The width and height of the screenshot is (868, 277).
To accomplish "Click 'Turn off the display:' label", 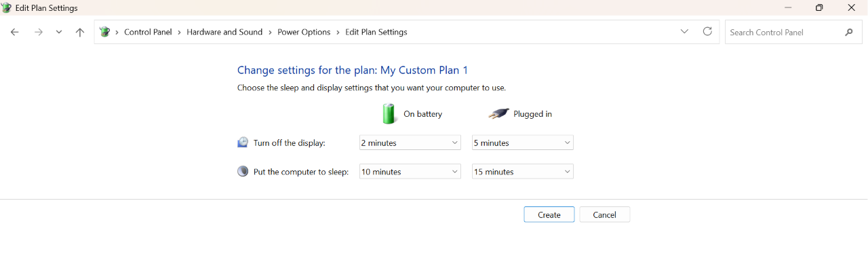I will [x=290, y=143].
